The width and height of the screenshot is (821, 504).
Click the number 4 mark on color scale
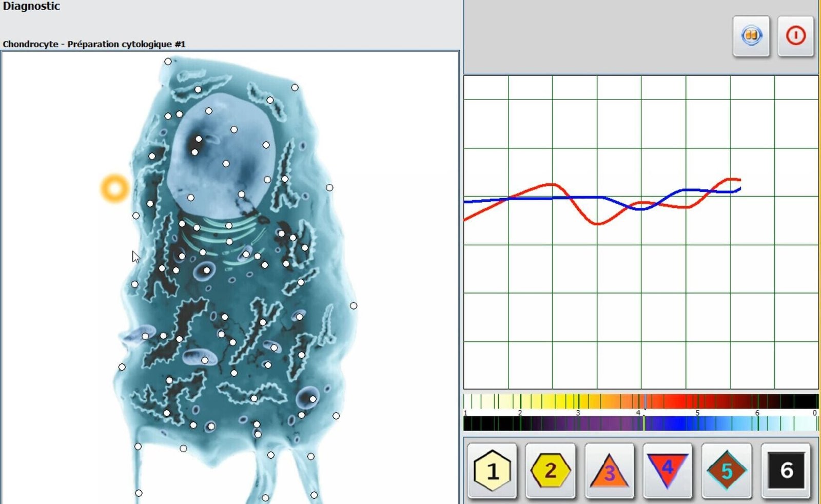[x=638, y=413]
